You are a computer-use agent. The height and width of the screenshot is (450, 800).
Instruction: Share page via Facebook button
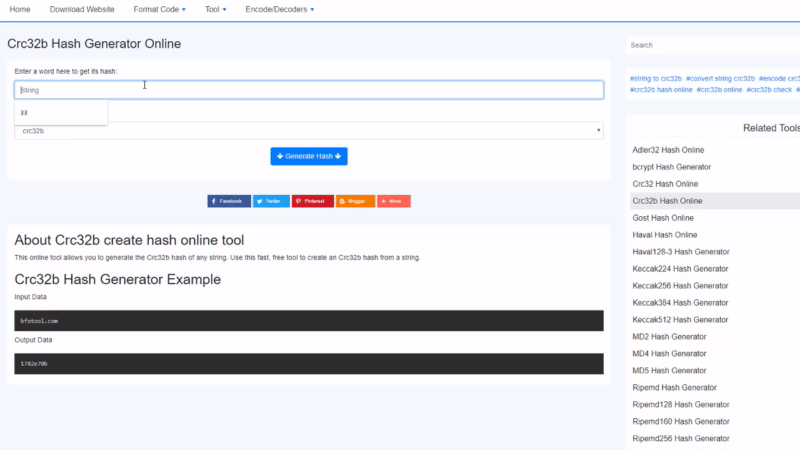(229, 201)
